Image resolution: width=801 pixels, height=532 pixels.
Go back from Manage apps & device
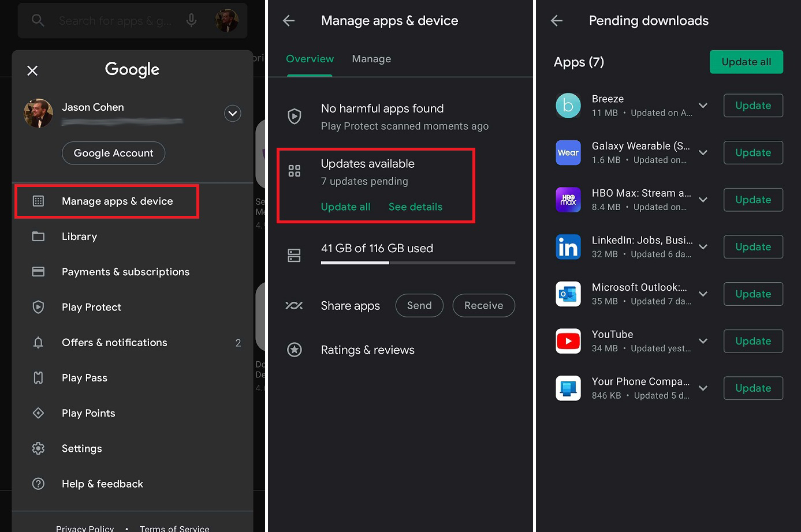(x=289, y=21)
